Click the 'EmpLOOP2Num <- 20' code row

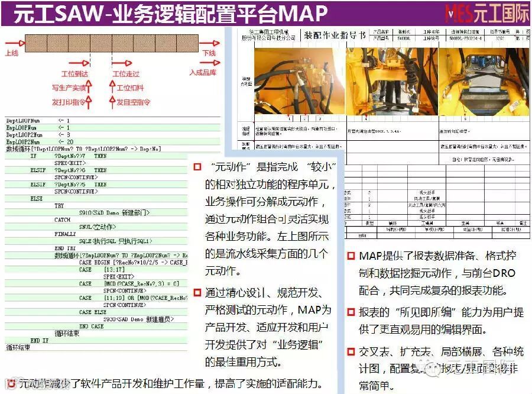(x=113, y=142)
